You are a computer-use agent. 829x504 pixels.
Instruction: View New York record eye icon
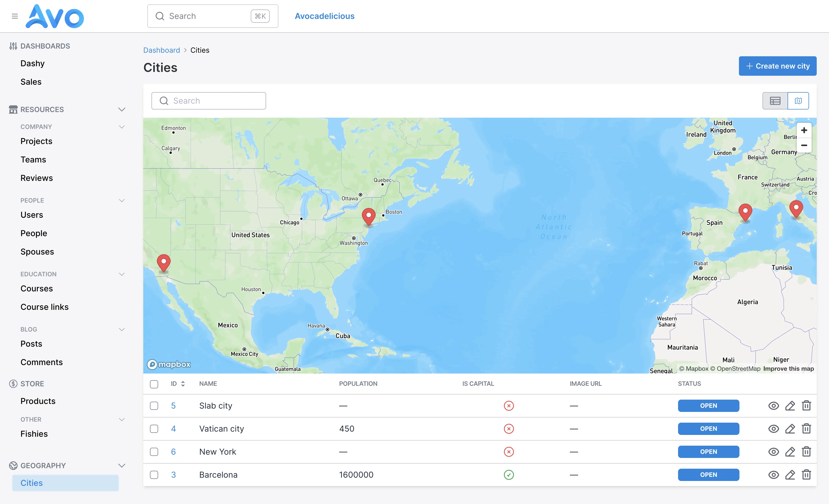[x=773, y=452]
